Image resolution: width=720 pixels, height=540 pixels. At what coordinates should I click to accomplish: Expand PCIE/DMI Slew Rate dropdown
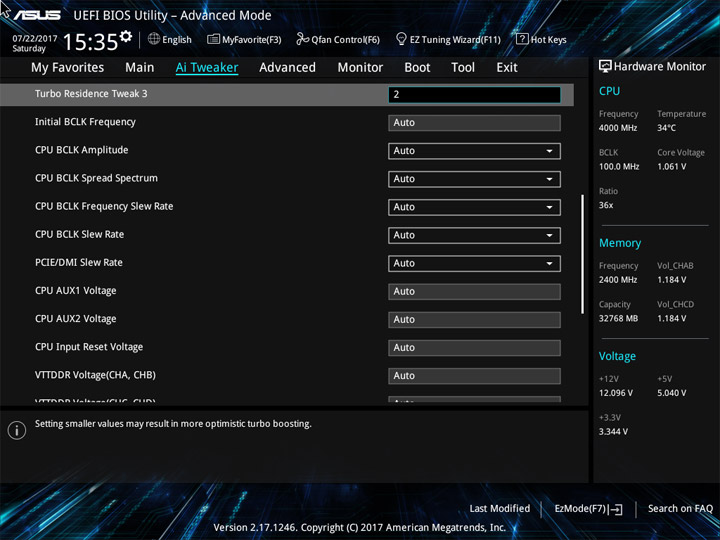point(474,263)
